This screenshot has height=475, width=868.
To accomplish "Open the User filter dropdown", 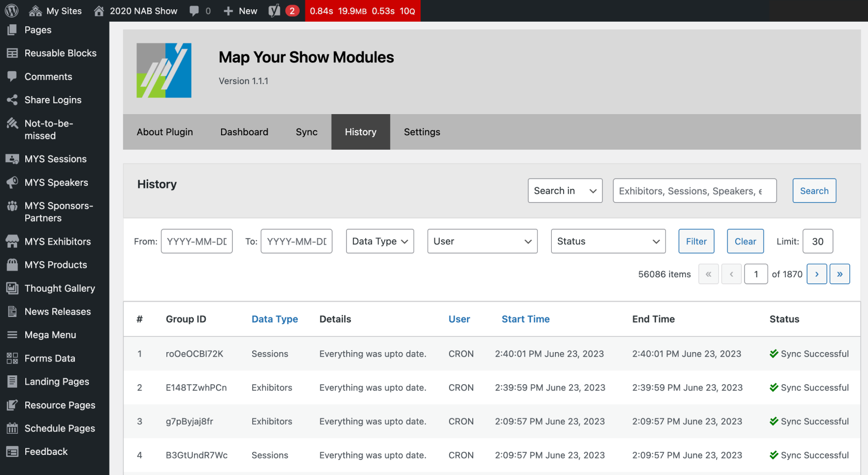I will [482, 241].
